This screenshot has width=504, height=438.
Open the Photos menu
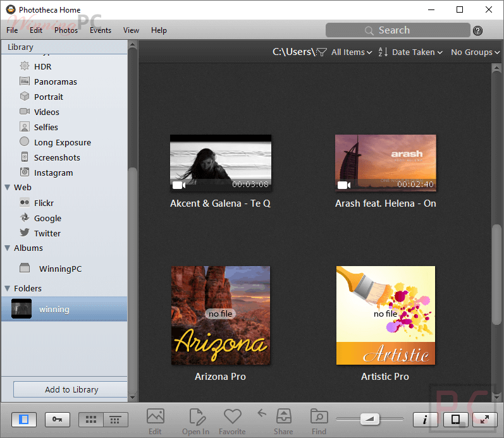tap(66, 30)
